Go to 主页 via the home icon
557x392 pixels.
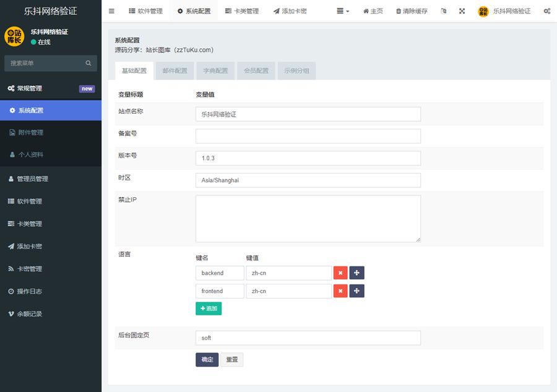point(373,11)
